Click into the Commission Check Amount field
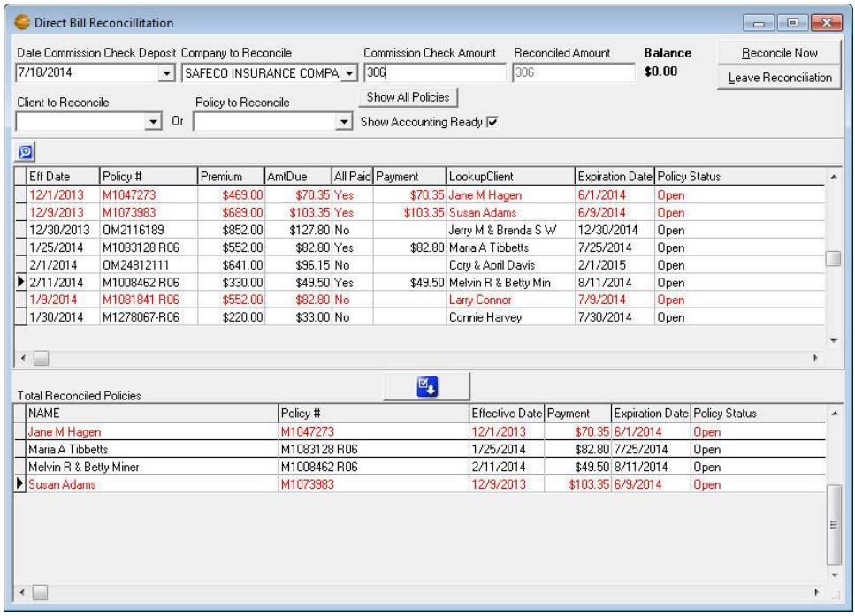The width and height of the screenshot is (855, 616). pyautogui.click(x=435, y=72)
